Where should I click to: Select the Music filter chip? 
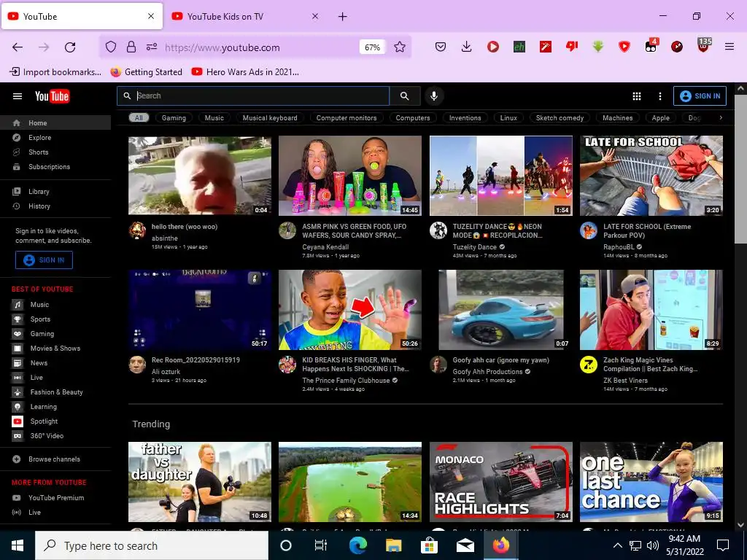[x=214, y=117]
